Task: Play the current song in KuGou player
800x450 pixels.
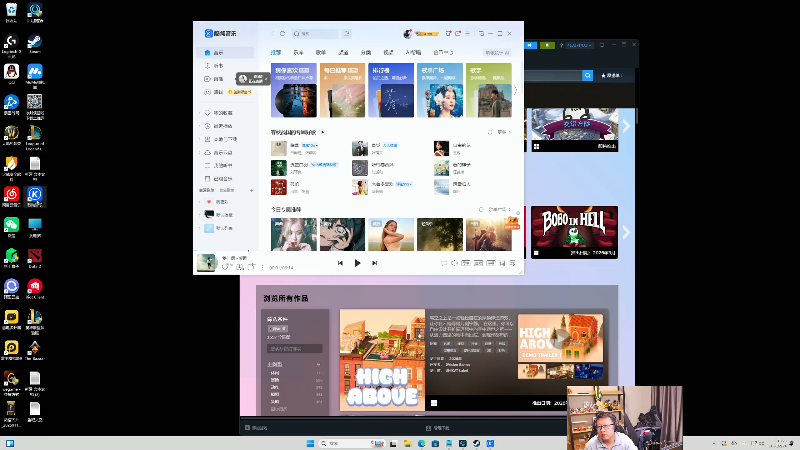Action: point(357,263)
